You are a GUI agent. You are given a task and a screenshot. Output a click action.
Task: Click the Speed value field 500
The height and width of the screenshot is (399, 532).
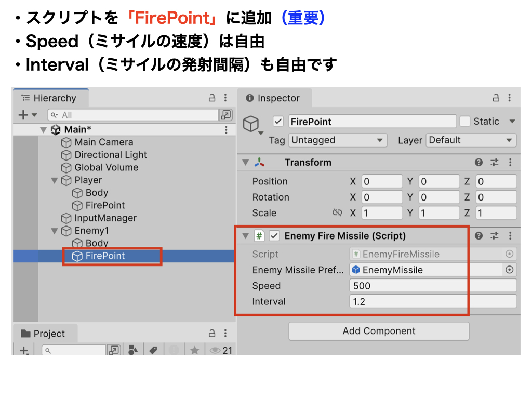[433, 286]
